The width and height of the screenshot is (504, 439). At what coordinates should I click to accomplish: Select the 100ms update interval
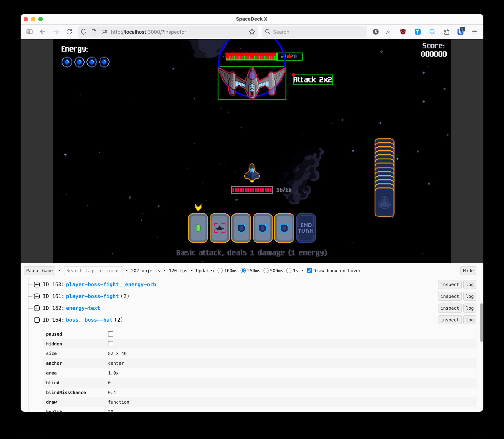coord(220,271)
